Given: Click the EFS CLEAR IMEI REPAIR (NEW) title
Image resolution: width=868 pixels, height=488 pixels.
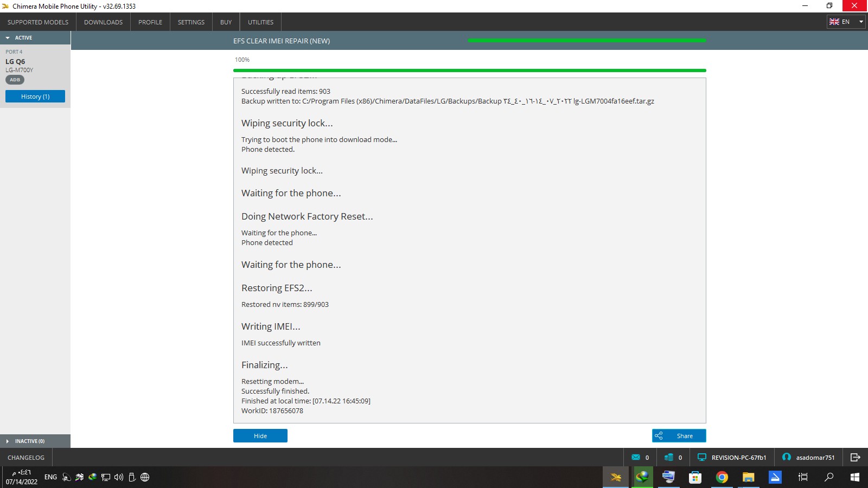Looking at the screenshot, I should 282,41.
